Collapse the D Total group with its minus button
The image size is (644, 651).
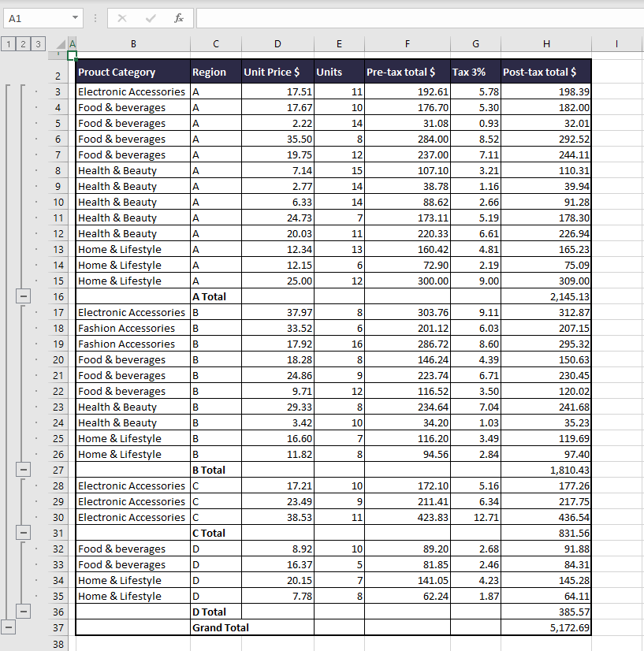23,612
